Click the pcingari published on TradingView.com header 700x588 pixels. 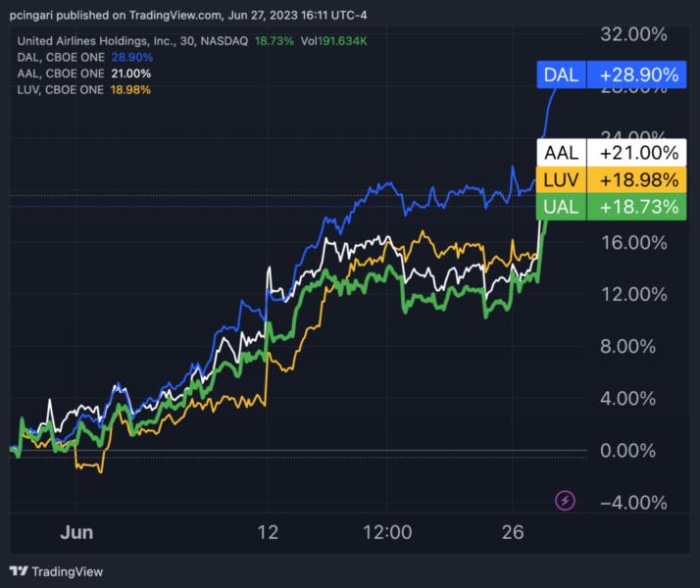click(188, 15)
